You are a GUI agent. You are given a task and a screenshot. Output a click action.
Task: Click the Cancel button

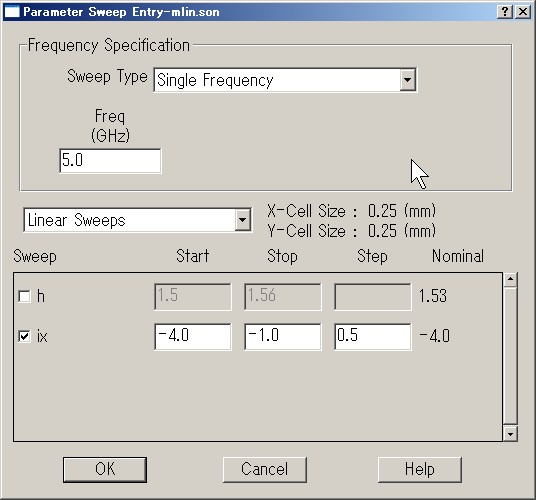click(x=265, y=470)
